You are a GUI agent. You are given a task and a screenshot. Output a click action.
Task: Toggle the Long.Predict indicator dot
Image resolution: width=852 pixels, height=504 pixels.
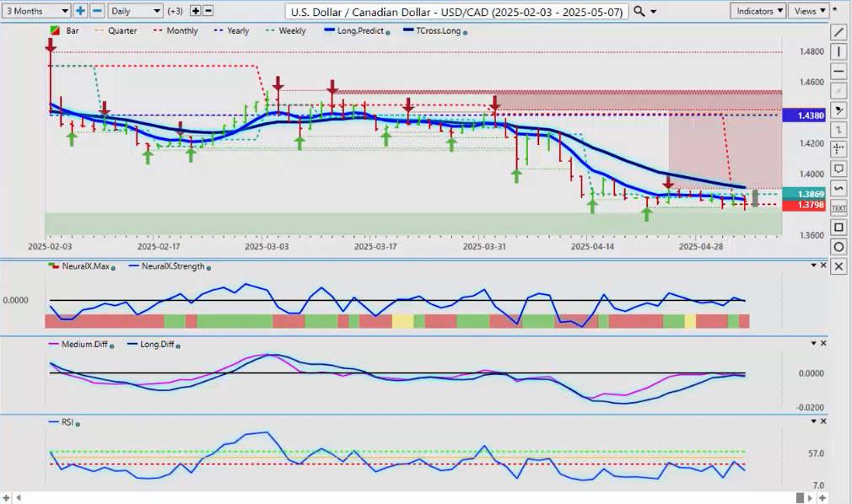click(388, 32)
